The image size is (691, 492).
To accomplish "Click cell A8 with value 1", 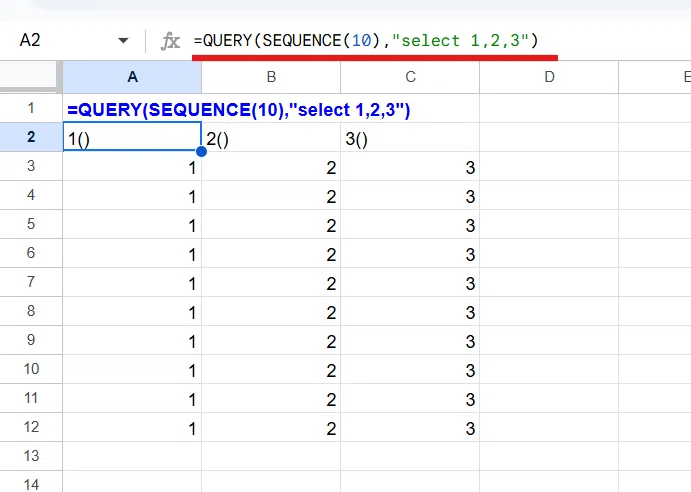I will pos(132,311).
